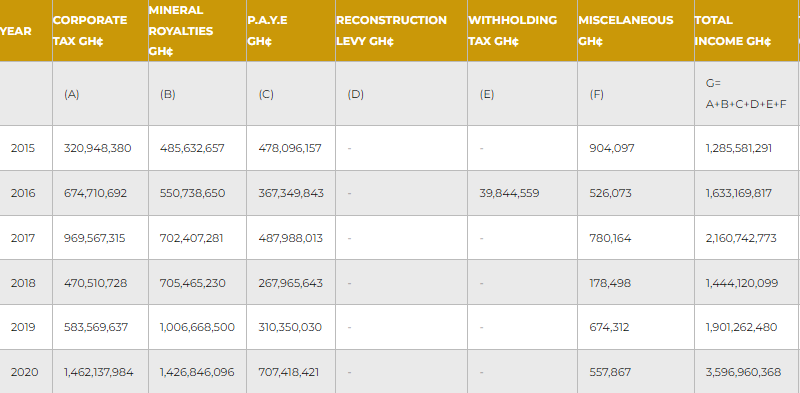The image size is (800, 393).
Task: Click 2018 mineral royalties value 705,465,230
Action: point(192,283)
